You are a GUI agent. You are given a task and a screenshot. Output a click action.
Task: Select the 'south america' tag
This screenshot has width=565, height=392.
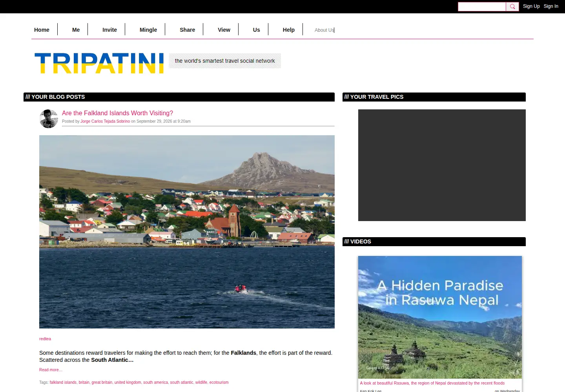[x=155, y=382]
